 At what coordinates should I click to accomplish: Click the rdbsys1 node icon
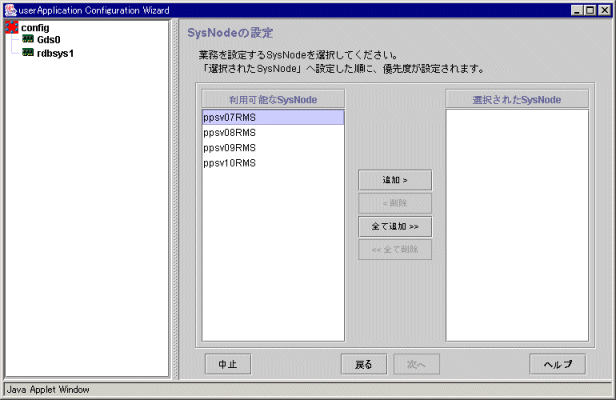coord(28,53)
